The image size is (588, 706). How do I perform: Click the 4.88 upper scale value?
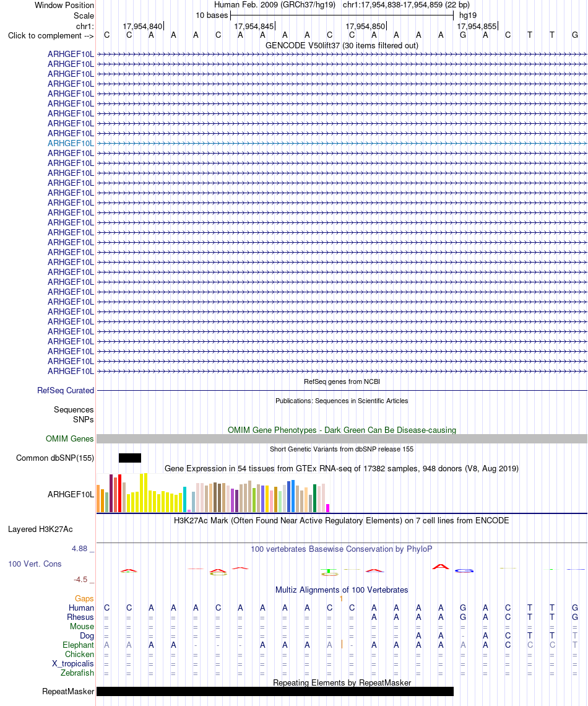point(80,549)
